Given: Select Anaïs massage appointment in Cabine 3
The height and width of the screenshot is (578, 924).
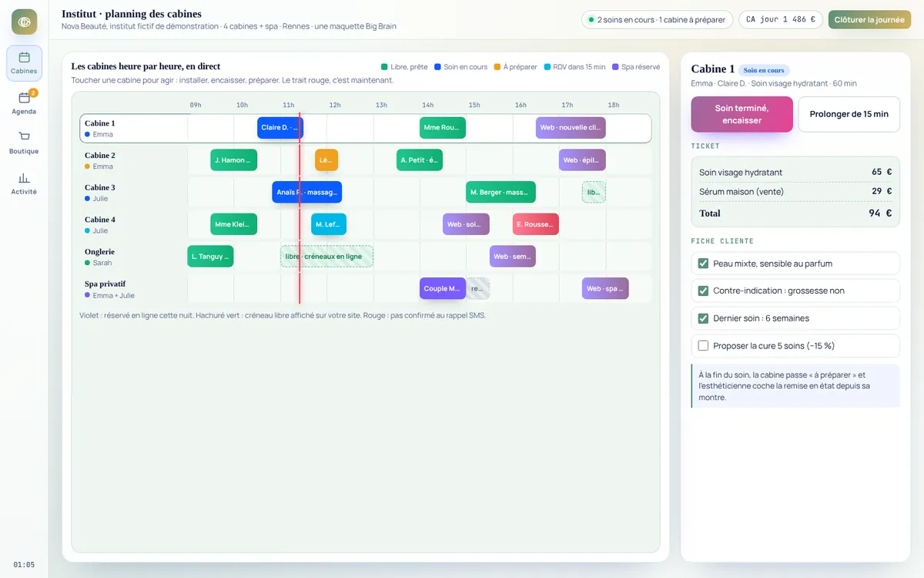Looking at the screenshot, I should tap(306, 192).
